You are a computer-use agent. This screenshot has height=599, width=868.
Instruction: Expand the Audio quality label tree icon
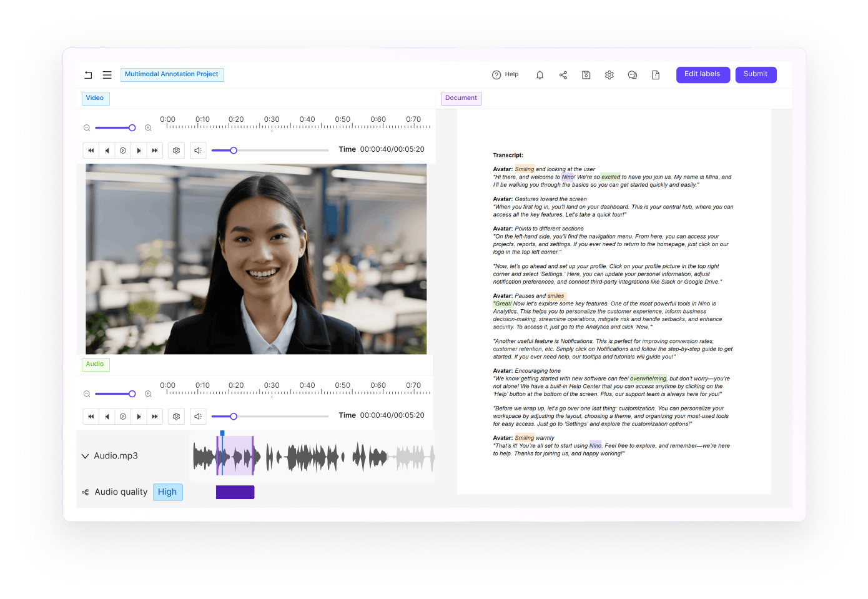pyautogui.click(x=86, y=492)
